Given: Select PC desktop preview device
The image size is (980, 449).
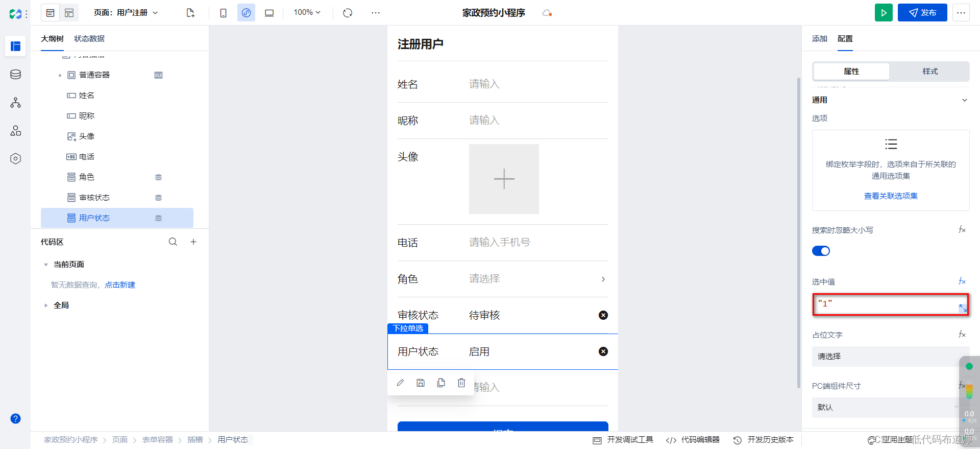Looking at the screenshot, I should (x=269, y=13).
